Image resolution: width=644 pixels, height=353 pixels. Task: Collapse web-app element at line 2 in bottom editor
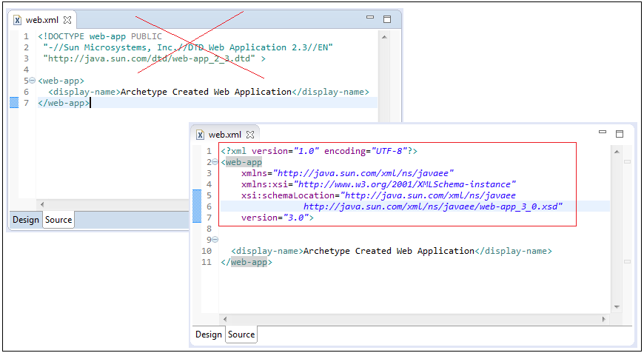click(215, 162)
